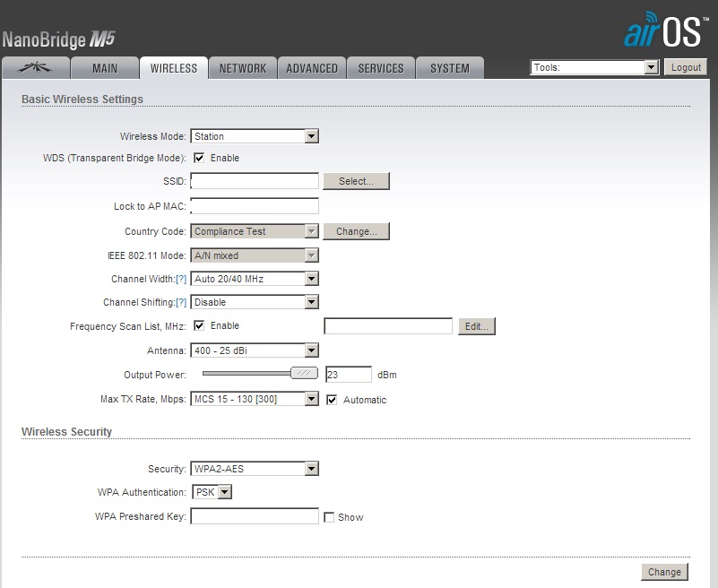Viewport: 718px width, 588px height.
Task: Check the Show preshared key checkbox
Action: pos(329,517)
